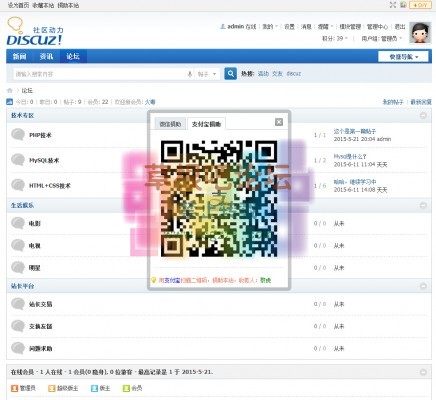Click the green 会员 legend icon

[x=126, y=388]
